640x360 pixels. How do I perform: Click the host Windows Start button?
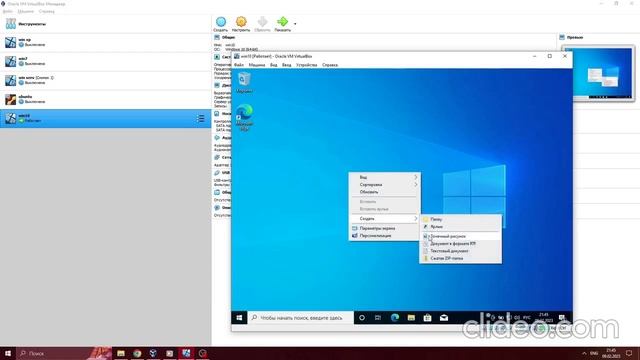point(8,353)
